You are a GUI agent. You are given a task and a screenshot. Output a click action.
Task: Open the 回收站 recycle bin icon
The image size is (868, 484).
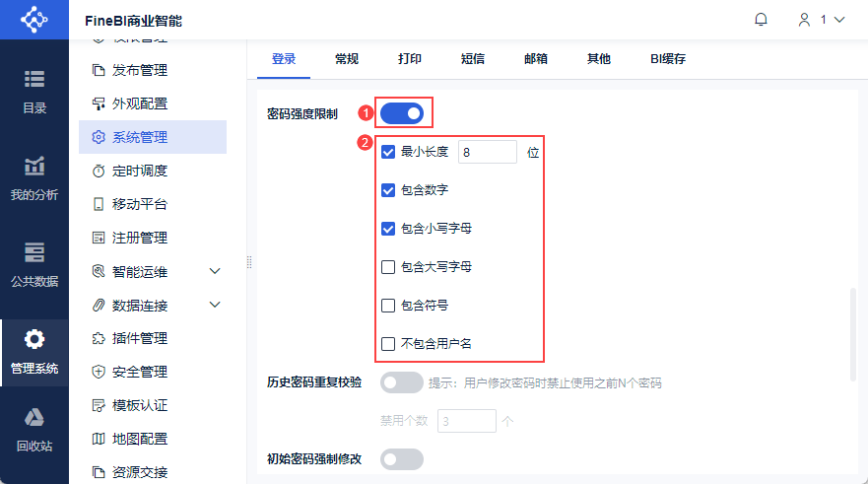[x=34, y=429]
